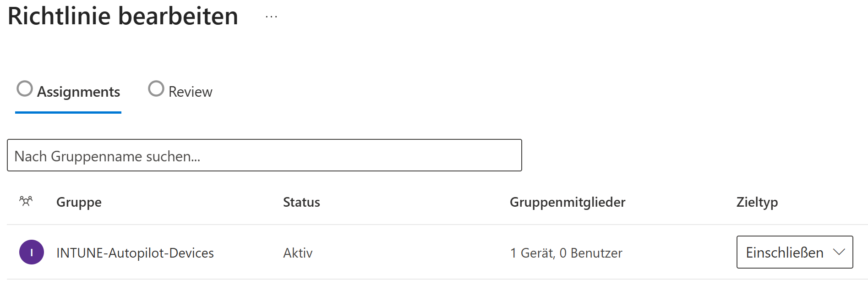Click the group people icon in header

tap(26, 201)
